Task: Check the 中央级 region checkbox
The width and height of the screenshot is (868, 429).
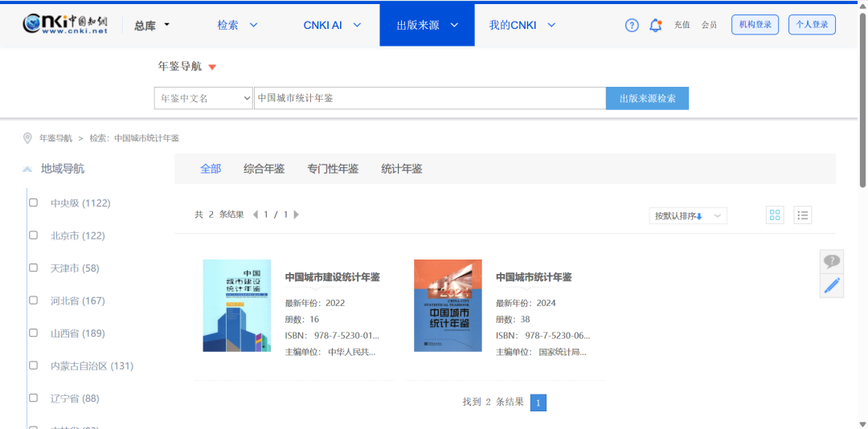Action: click(x=34, y=203)
